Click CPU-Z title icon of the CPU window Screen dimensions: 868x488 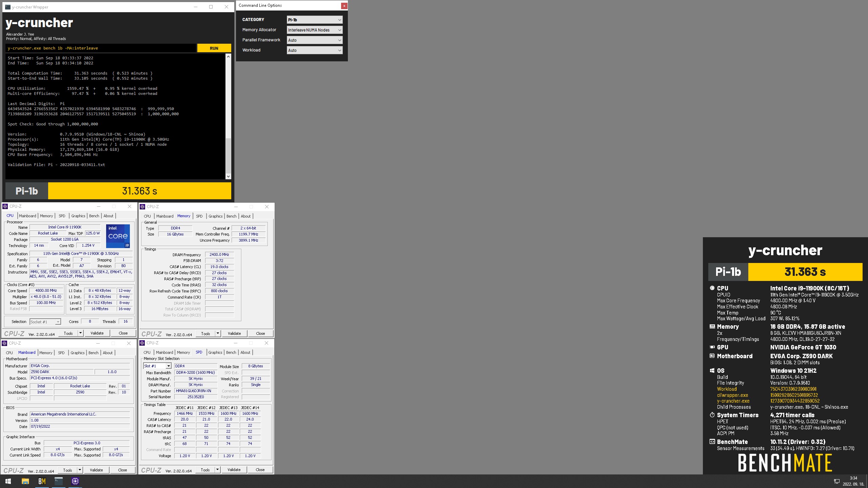(5, 206)
